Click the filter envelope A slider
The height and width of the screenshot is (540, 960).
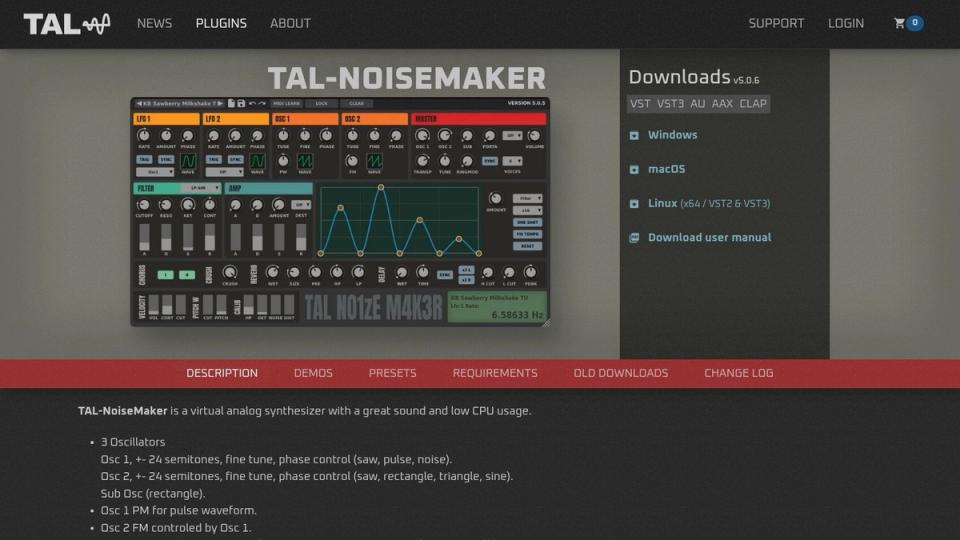(144, 238)
